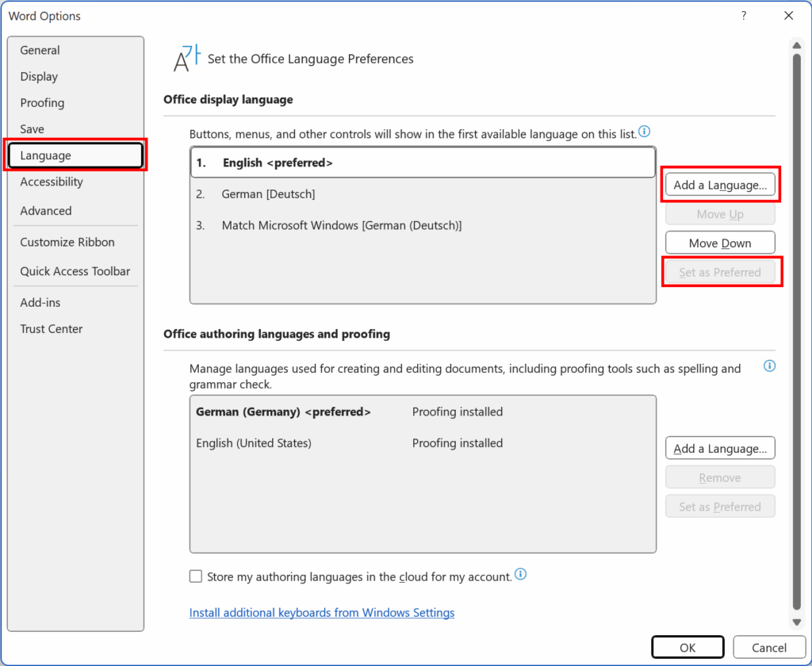Open the Trust Center section
Image resolution: width=812 pixels, height=666 pixels.
coord(51,328)
